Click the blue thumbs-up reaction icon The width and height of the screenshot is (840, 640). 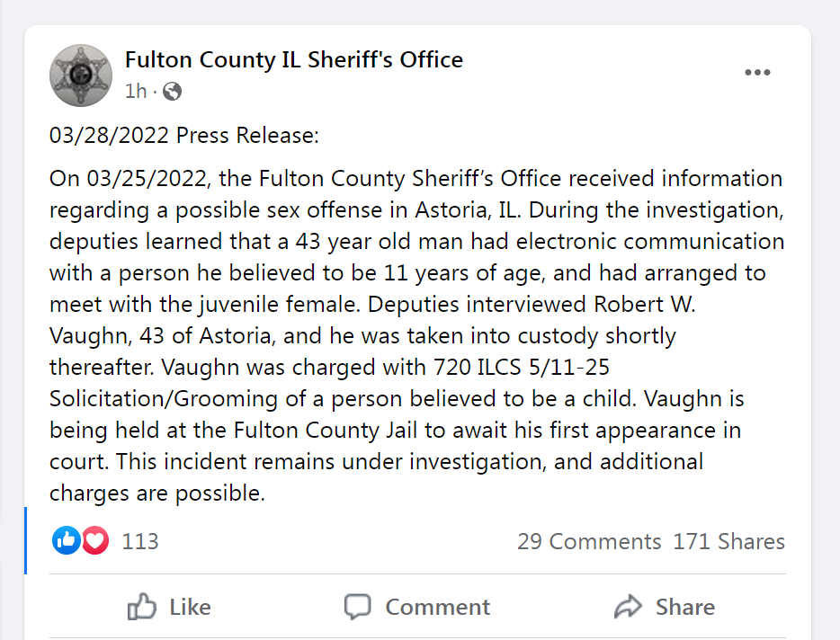66,540
